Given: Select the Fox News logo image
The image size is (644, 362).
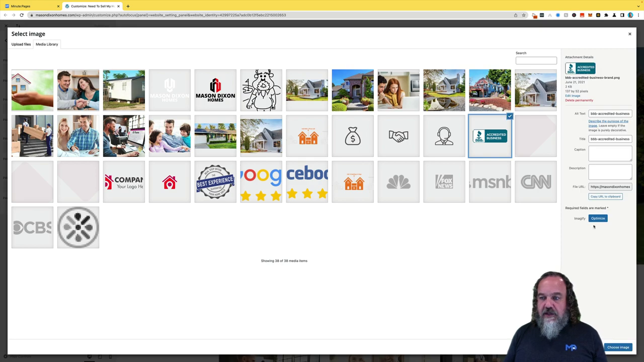Looking at the screenshot, I should pyautogui.click(x=444, y=182).
